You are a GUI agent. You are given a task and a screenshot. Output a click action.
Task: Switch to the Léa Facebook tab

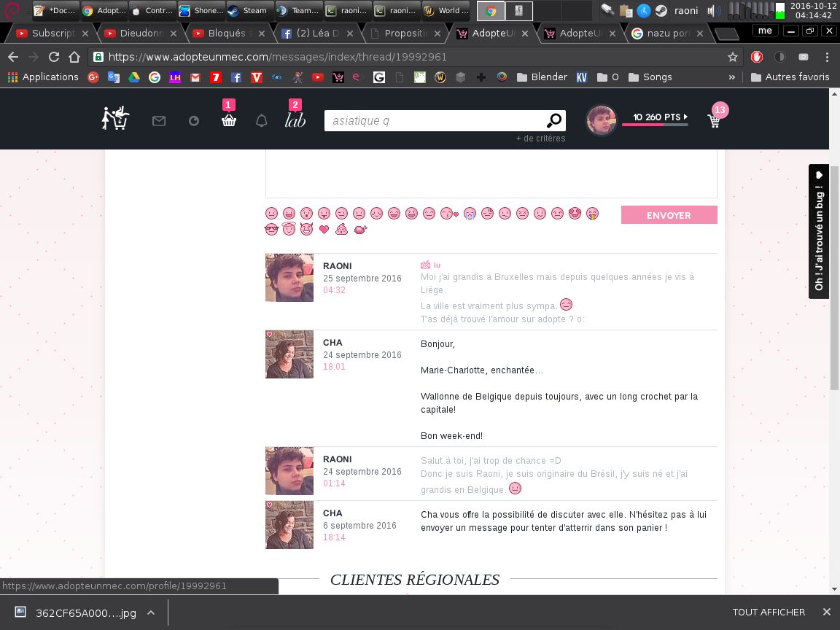pos(317,34)
